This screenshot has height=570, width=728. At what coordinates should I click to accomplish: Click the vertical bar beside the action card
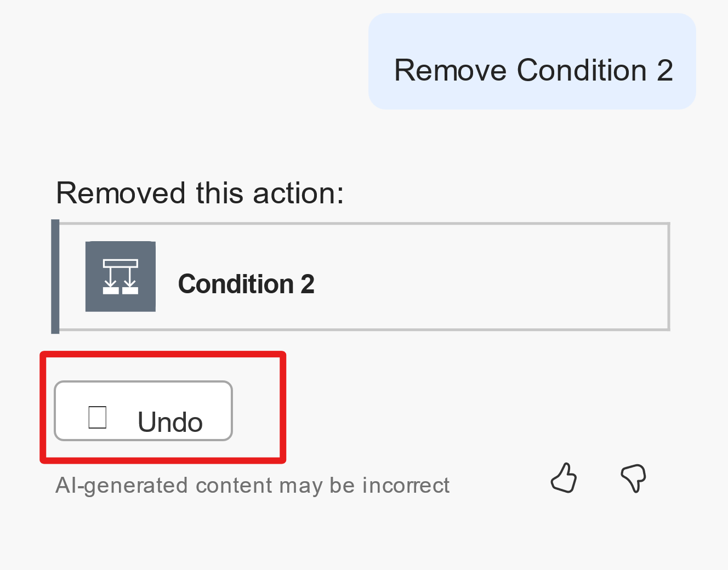pyautogui.click(x=54, y=276)
